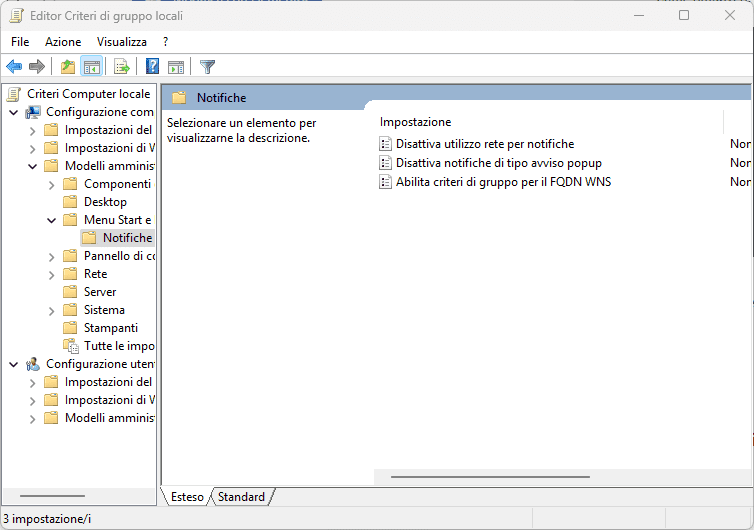Image resolution: width=754 pixels, height=530 pixels.
Task: Collapse the Menu Start tree node
Action: click(52, 220)
